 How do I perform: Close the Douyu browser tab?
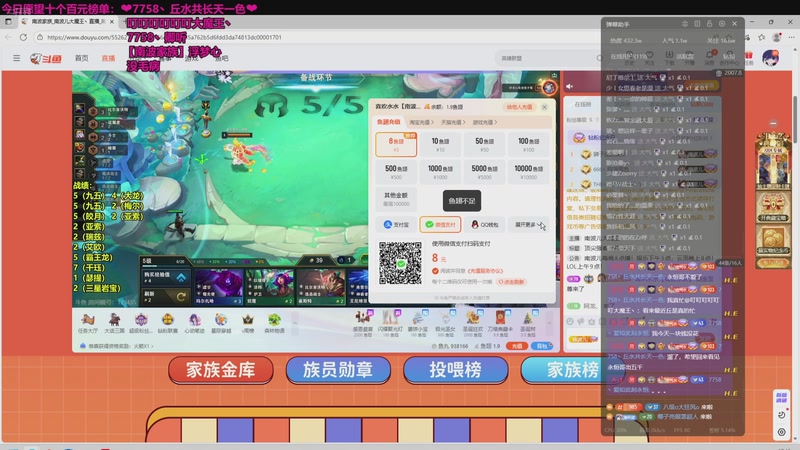pos(112,21)
